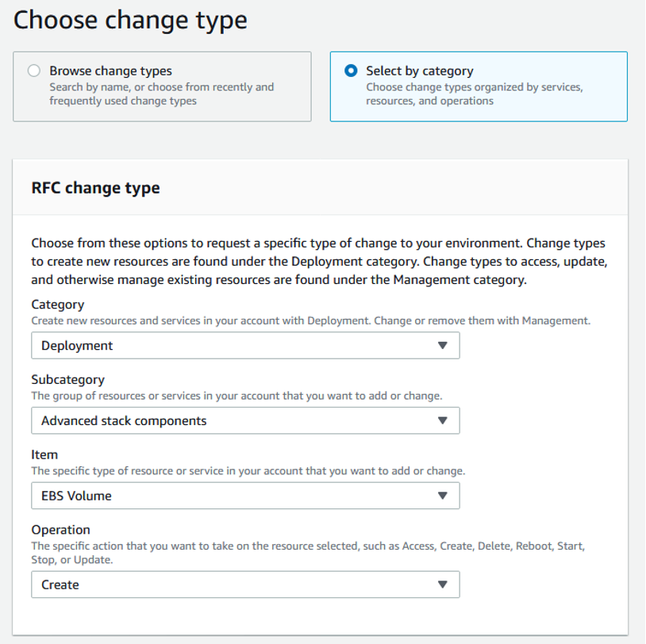Click the Select by category card title
The height and width of the screenshot is (644, 646).
419,71
